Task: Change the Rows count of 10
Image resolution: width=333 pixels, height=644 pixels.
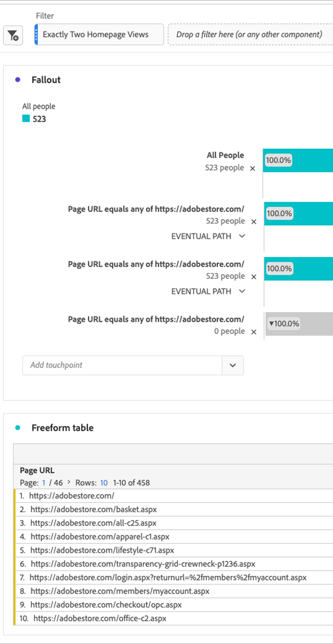Action: (x=104, y=483)
